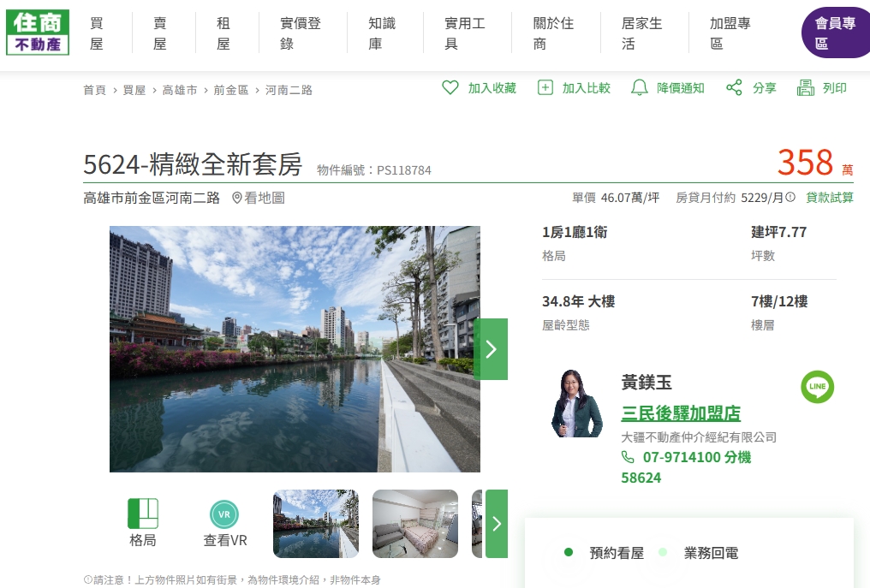Advance main photo with next arrow

(491, 349)
